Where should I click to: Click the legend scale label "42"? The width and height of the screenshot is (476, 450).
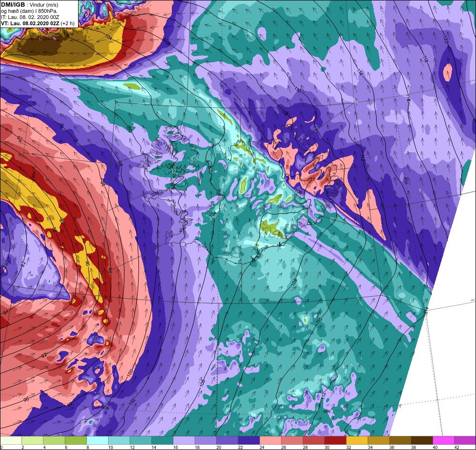[x=457, y=447]
